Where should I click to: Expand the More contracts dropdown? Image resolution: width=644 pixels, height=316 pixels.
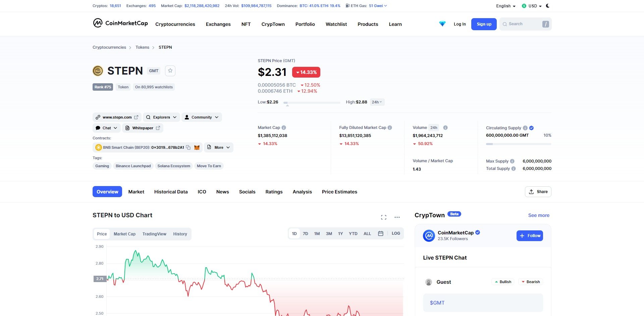coord(219,147)
